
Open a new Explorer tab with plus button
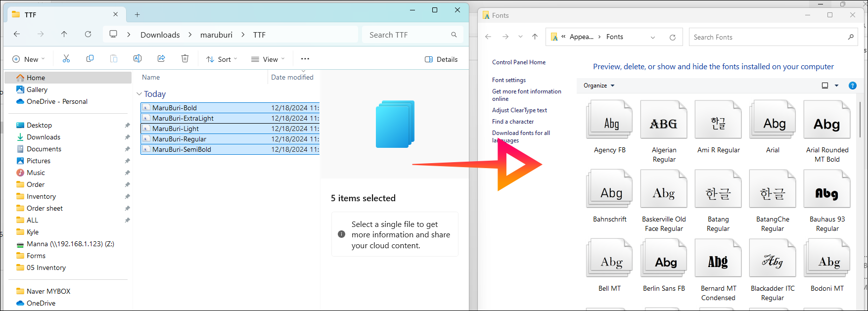pyautogui.click(x=137, y=15)
